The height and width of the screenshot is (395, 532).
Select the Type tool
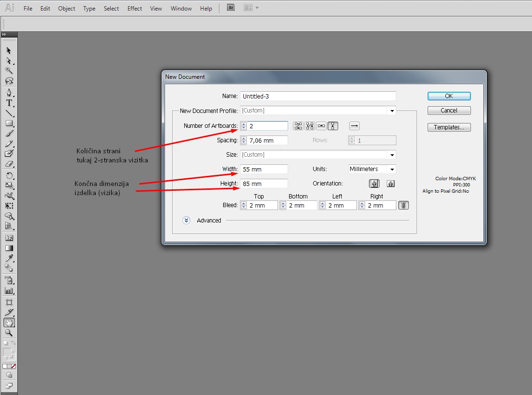pyautogui.click(x=9, y=103)
